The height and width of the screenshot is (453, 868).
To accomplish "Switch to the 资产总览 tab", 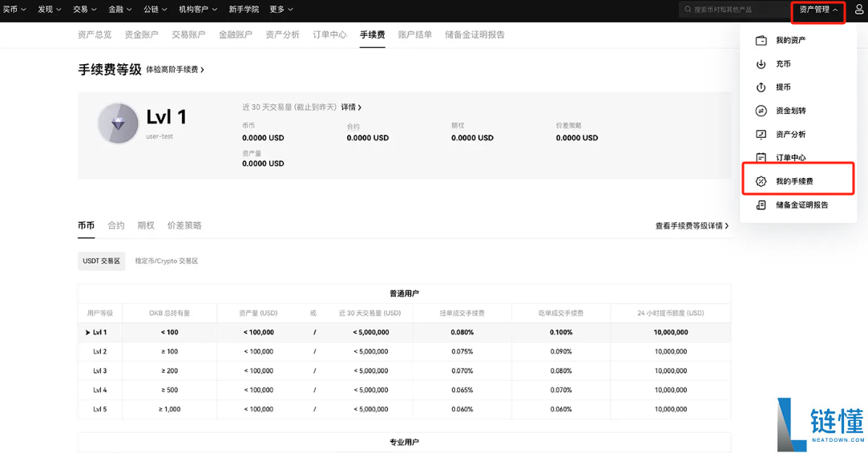I will pos(95,34).
